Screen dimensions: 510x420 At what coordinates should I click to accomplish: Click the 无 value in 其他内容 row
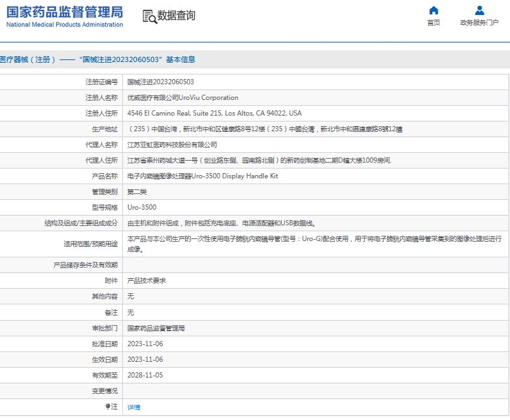click(130, 297)
